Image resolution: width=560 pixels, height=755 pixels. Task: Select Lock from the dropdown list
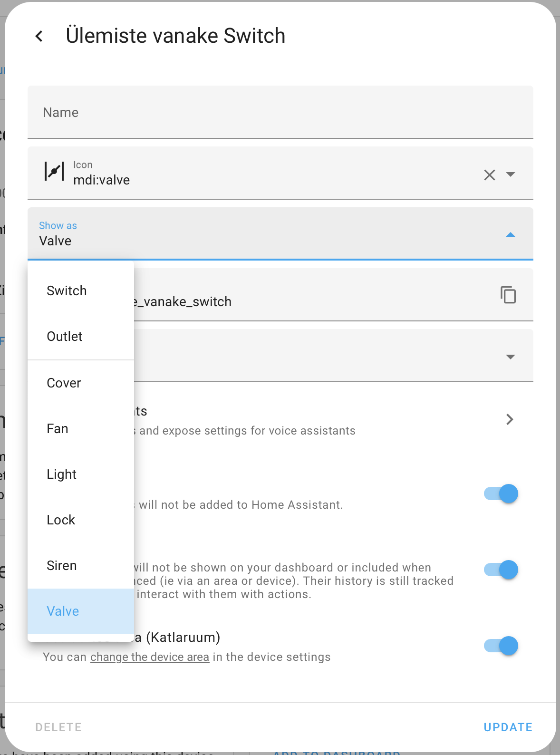click(61, 520)
